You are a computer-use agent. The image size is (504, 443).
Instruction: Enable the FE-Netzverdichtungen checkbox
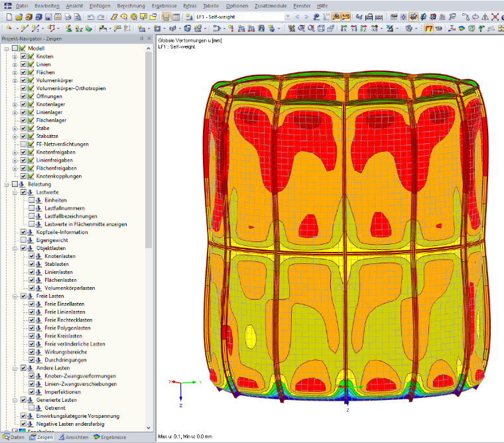(x=23, y=144)
